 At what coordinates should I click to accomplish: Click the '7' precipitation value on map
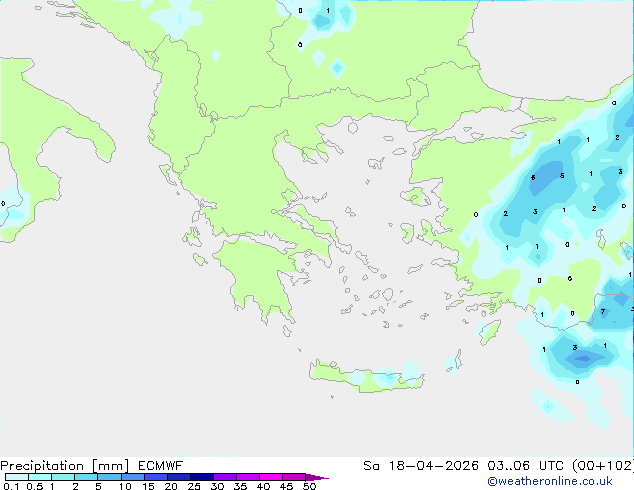(603, 312)
